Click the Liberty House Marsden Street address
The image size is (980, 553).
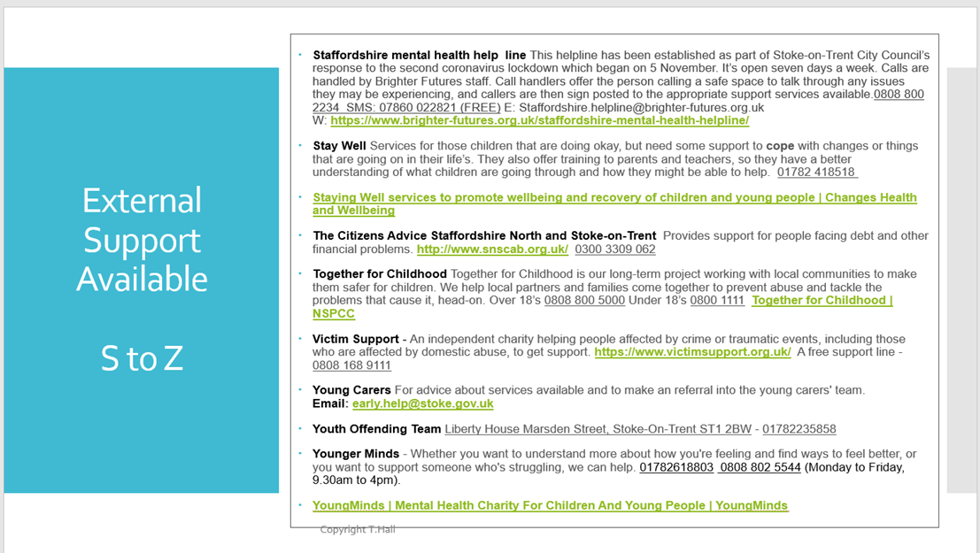(598, 429)
